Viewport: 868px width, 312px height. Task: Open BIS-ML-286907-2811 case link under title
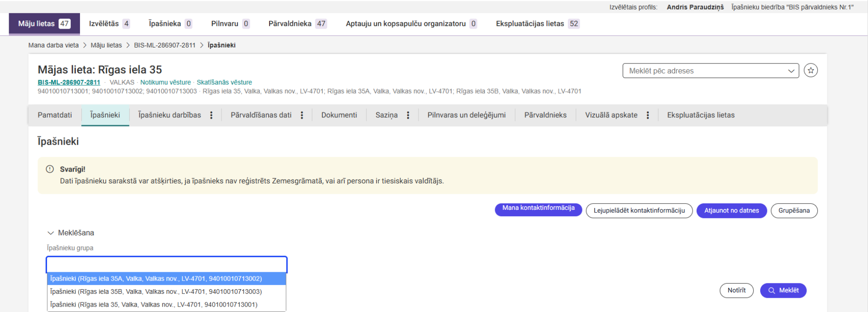[x=69, y=83]
